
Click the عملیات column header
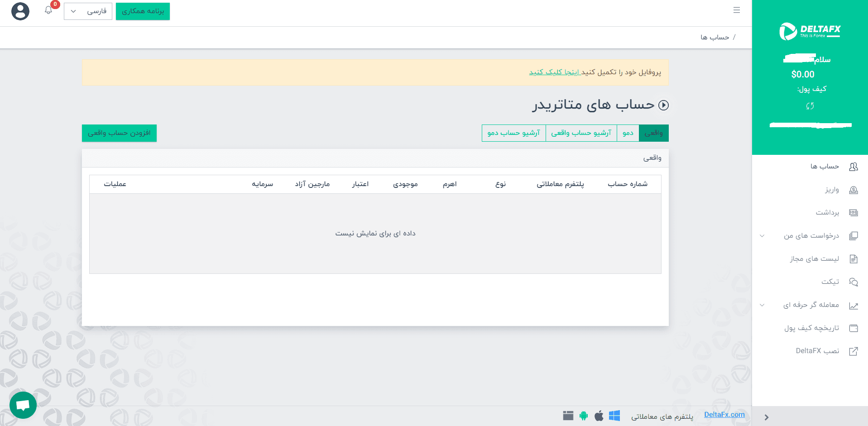115,184
